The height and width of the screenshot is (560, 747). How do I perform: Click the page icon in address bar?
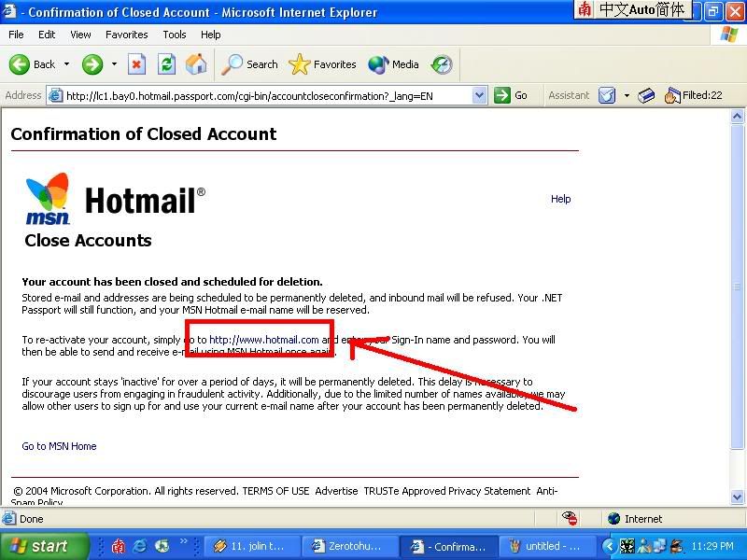[56, 96]
